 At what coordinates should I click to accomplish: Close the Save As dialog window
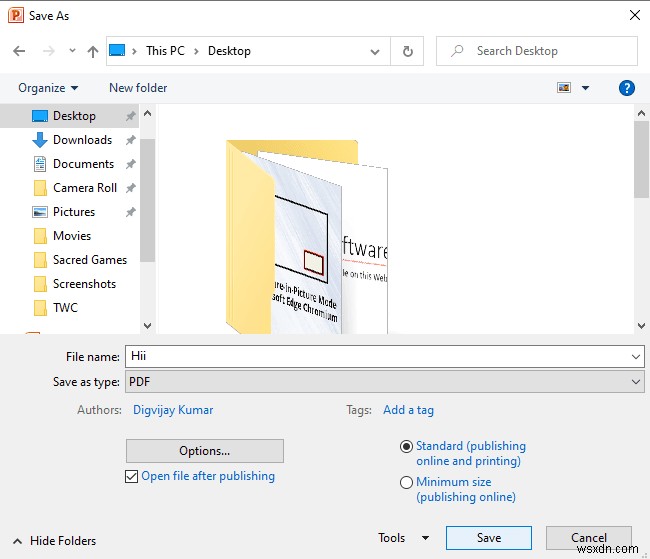[635, 15]
